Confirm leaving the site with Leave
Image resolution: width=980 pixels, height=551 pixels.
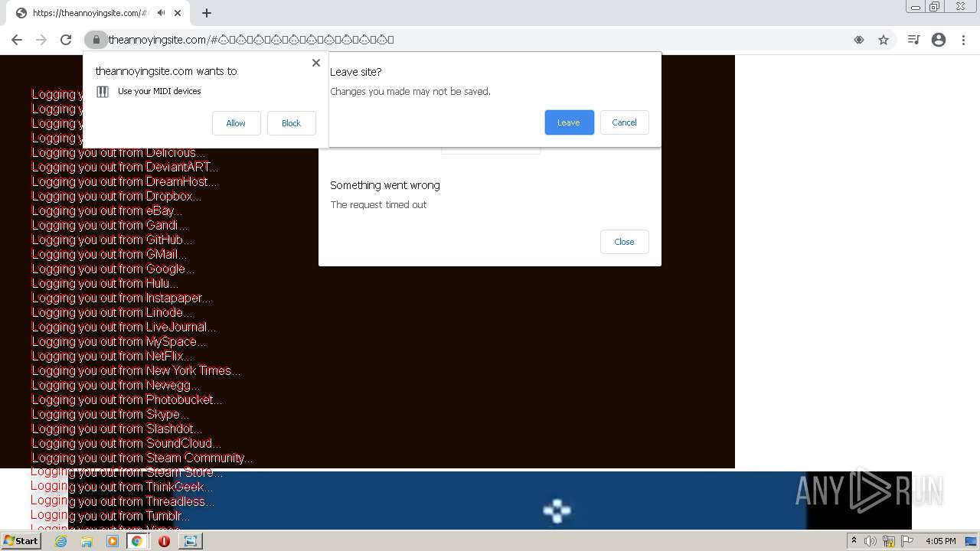tap(569, 122)
